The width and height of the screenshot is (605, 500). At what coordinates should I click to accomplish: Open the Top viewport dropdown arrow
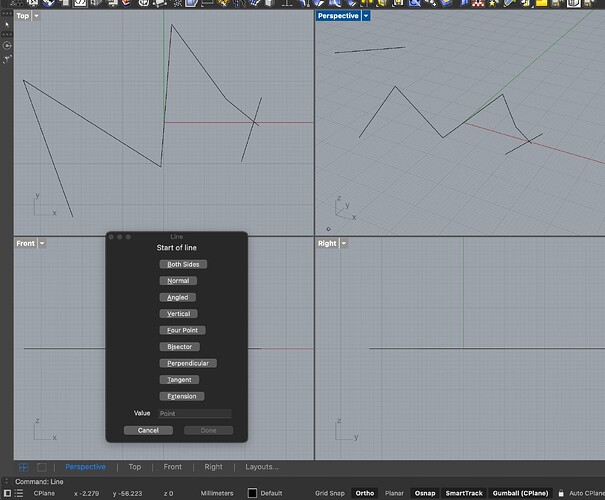(36, 16)
